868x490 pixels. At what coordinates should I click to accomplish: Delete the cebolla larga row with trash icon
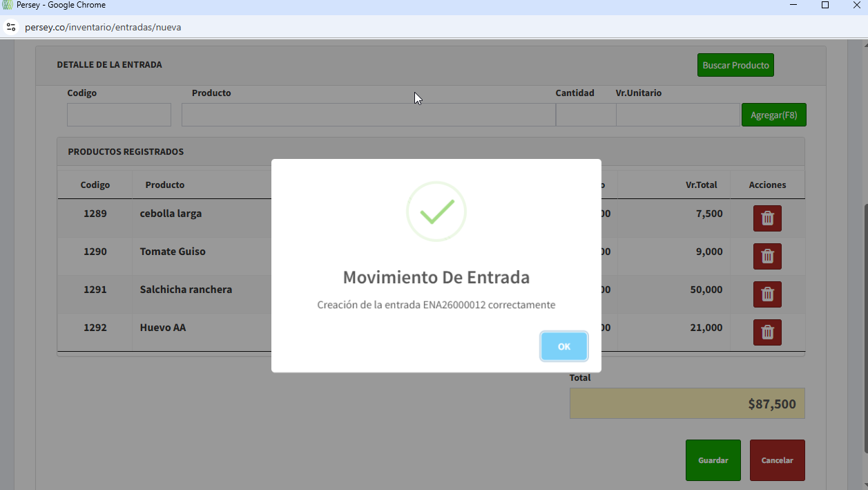click(x=766, y=218)
